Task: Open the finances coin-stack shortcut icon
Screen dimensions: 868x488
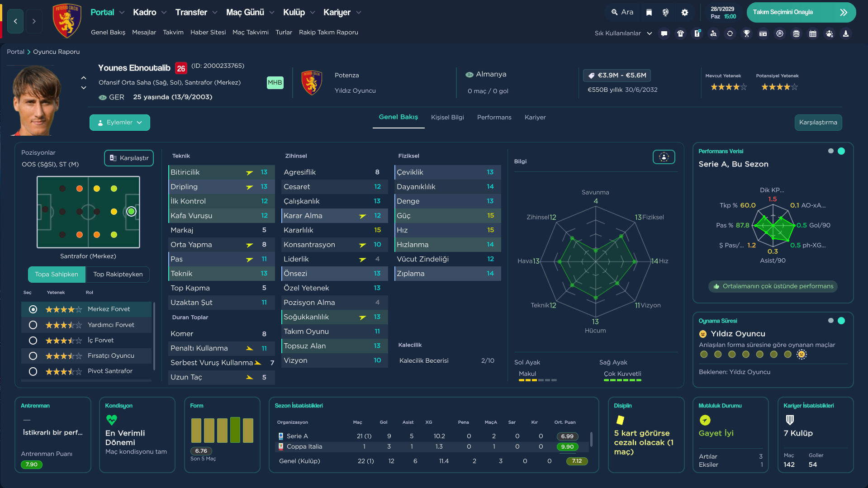Action: (x=796, y=33)
